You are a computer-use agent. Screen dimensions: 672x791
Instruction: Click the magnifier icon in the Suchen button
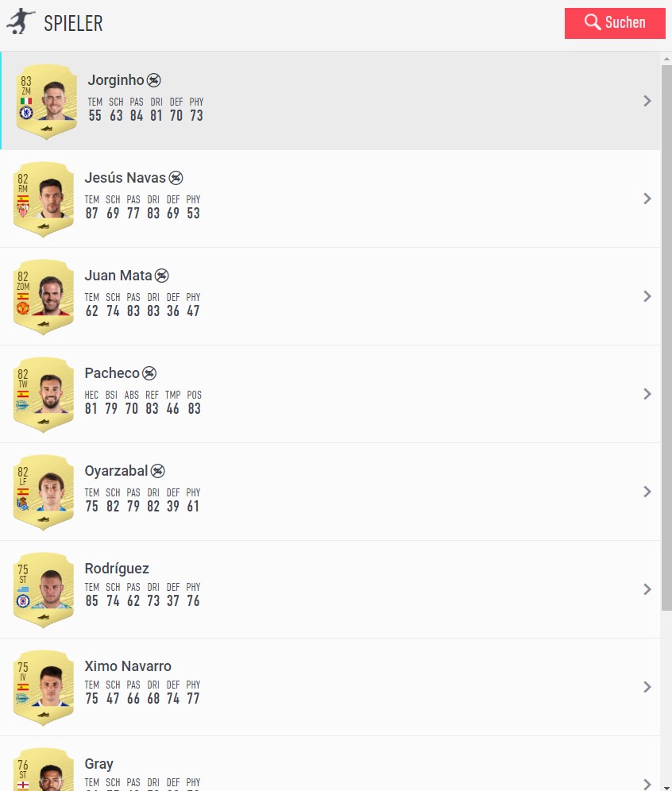click(x=593, y=22)
